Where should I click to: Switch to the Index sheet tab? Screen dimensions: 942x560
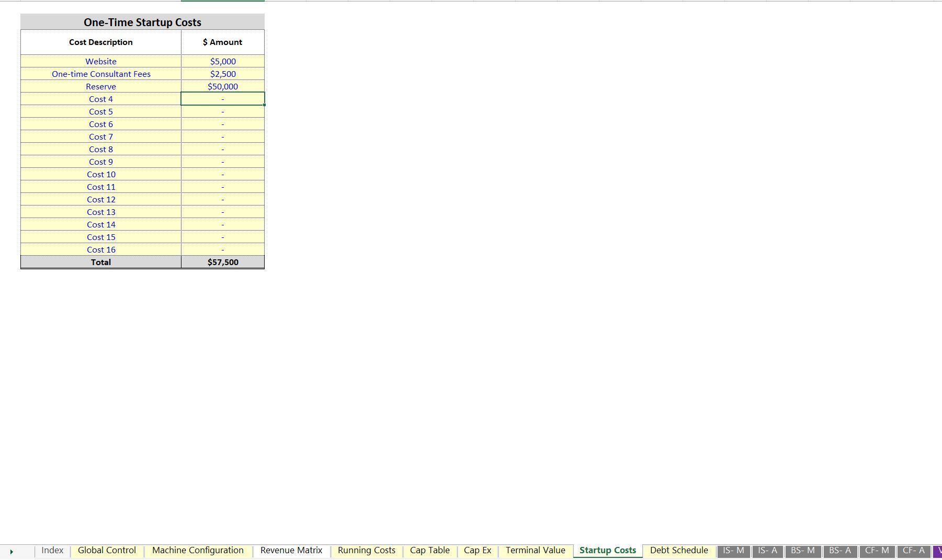(x=52, y=550)
